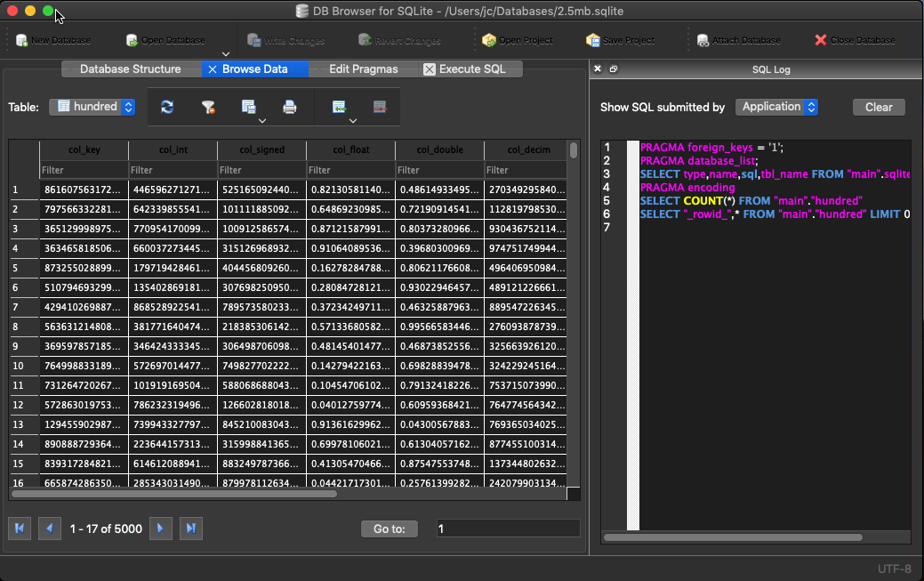The width and height of the screenshot is (924, 581).
Task: Expand the arrow below the save table icon
Action: (262, 121)
